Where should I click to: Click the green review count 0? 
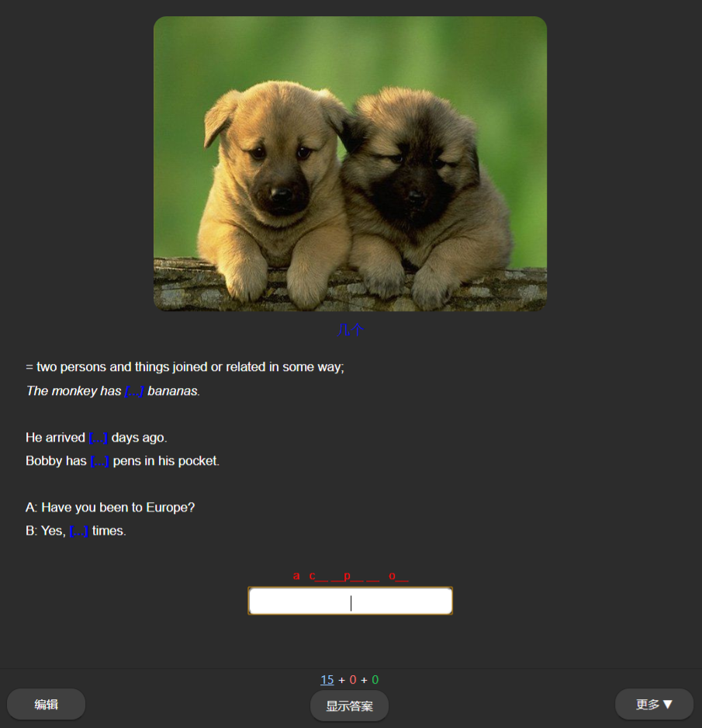click(375, 680)
